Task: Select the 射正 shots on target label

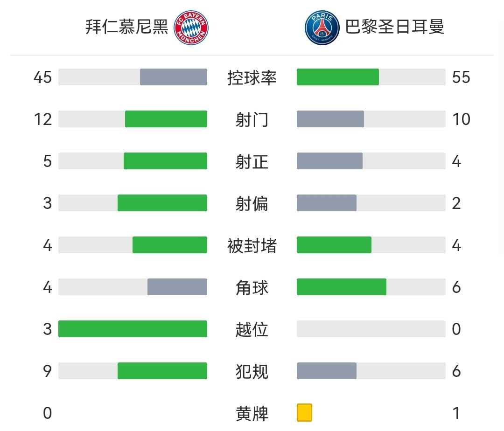Action: tap(252, 161)
